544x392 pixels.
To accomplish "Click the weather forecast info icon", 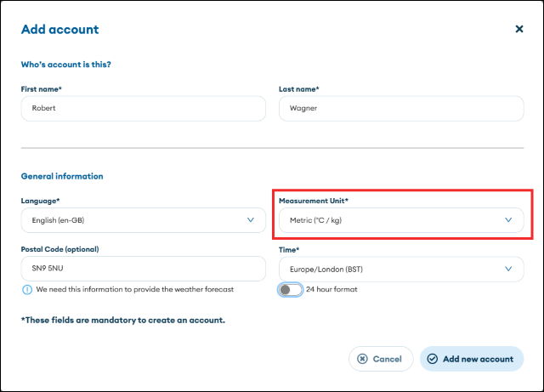I will point(27,290).
